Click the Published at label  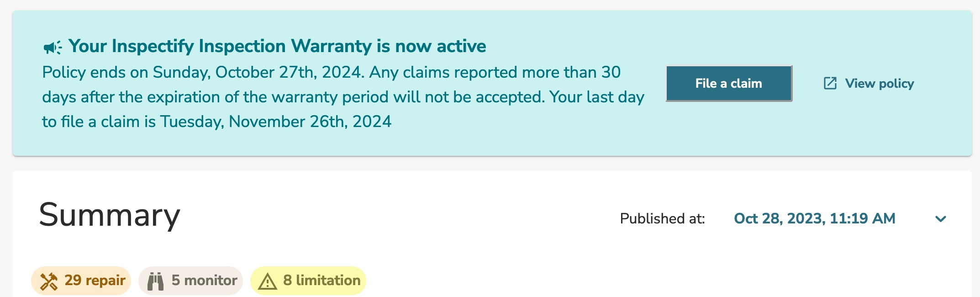(x=662, y=218)
